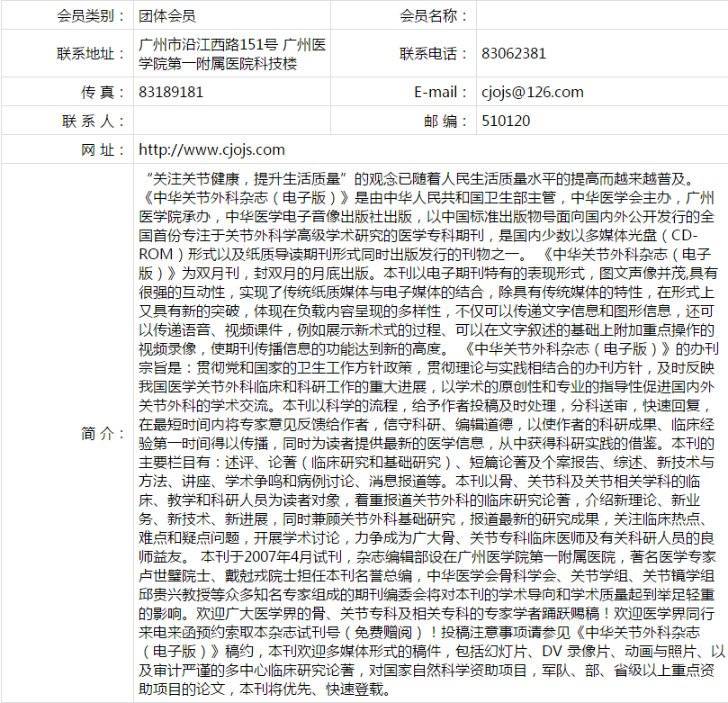This screenshot has height=703, width=728.
Task: Select fax number 83189181
Action: (x=171, y=92)
